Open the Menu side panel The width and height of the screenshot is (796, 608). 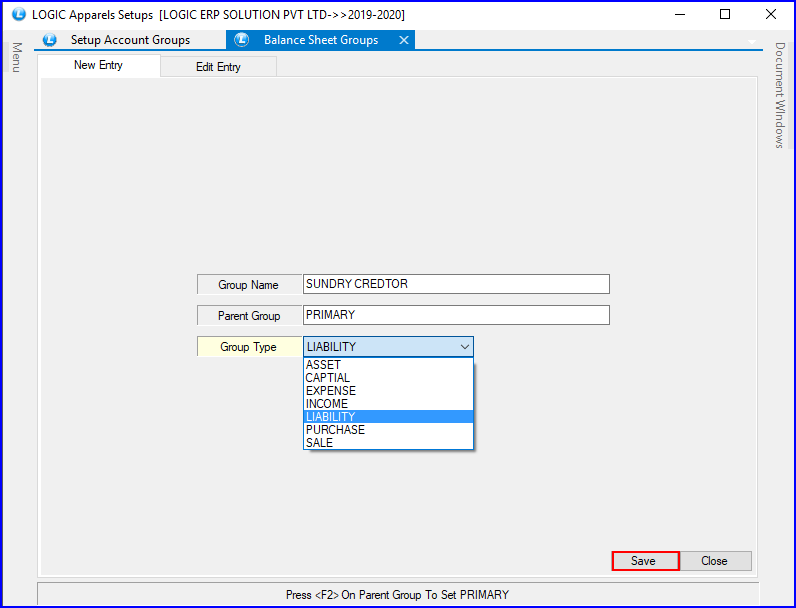pos(17,57)
